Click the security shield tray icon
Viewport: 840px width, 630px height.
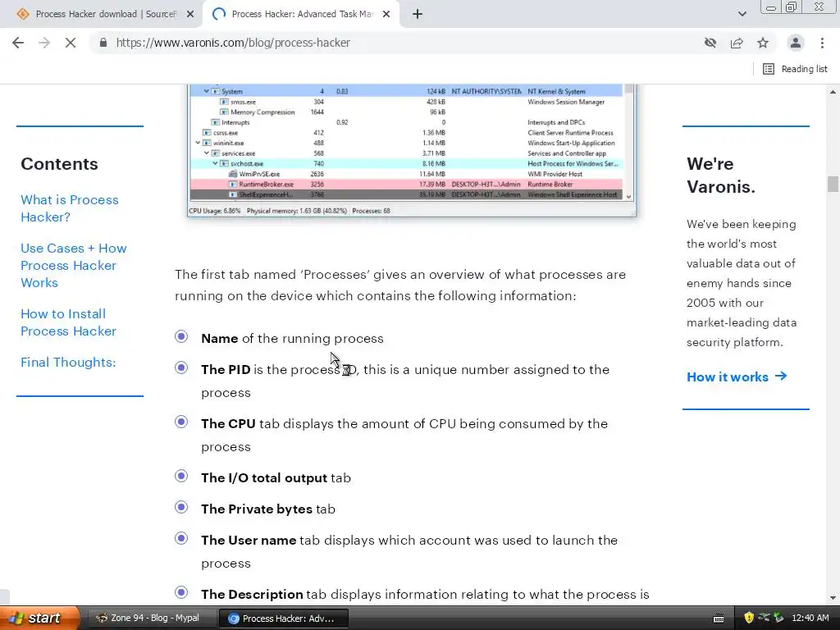tap(749, 619)
